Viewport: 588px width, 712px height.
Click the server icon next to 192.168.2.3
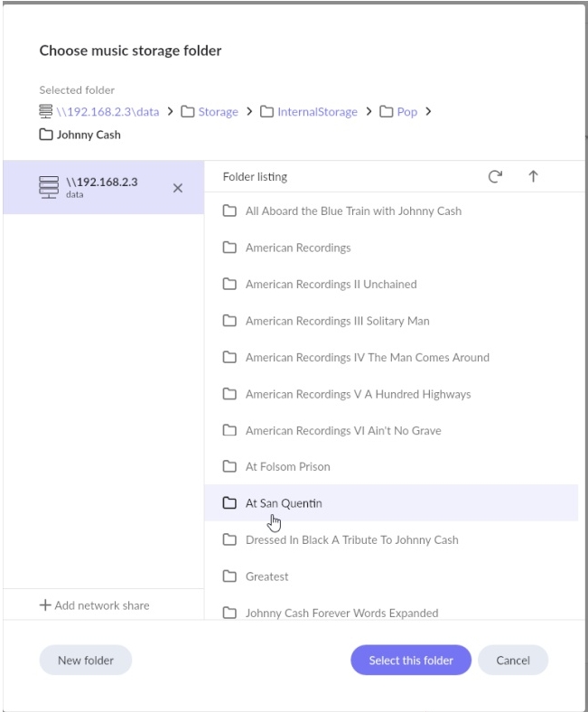coord(49,187)
